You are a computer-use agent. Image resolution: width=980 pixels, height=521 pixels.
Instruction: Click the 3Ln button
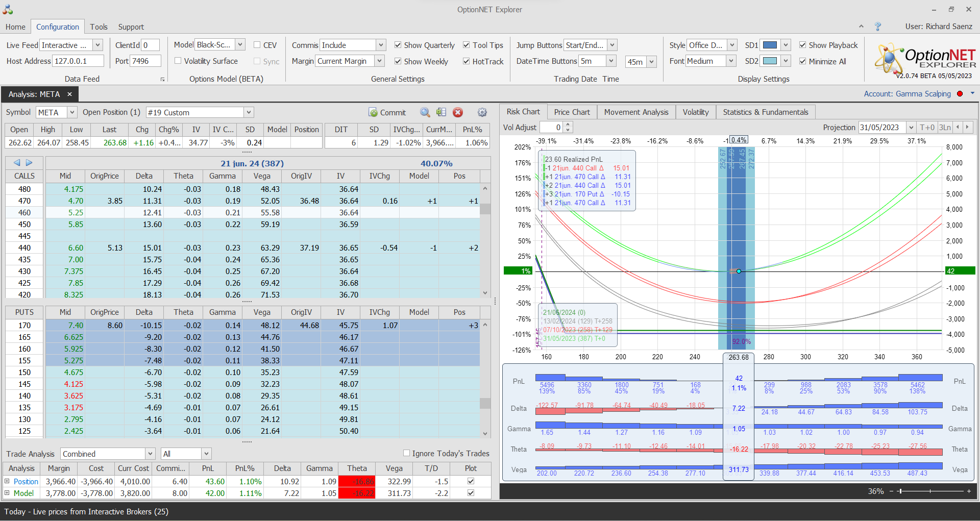[x=945, y=127]
